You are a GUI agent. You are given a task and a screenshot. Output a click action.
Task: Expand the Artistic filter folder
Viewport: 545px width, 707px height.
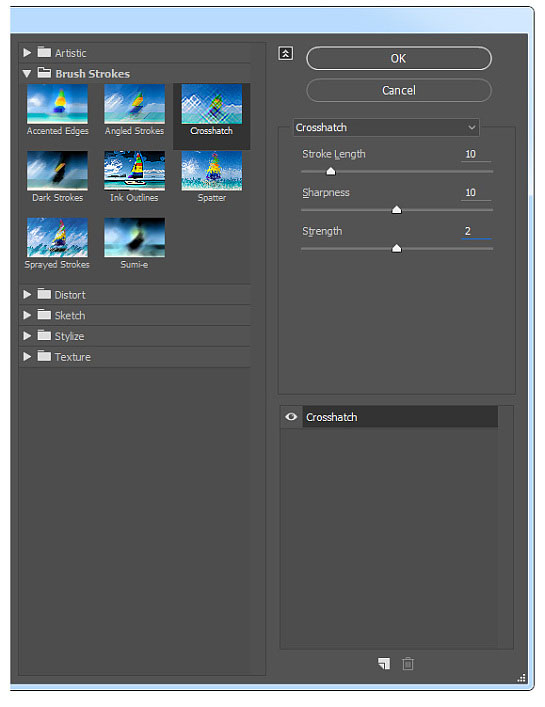click(x=27, y=52)
